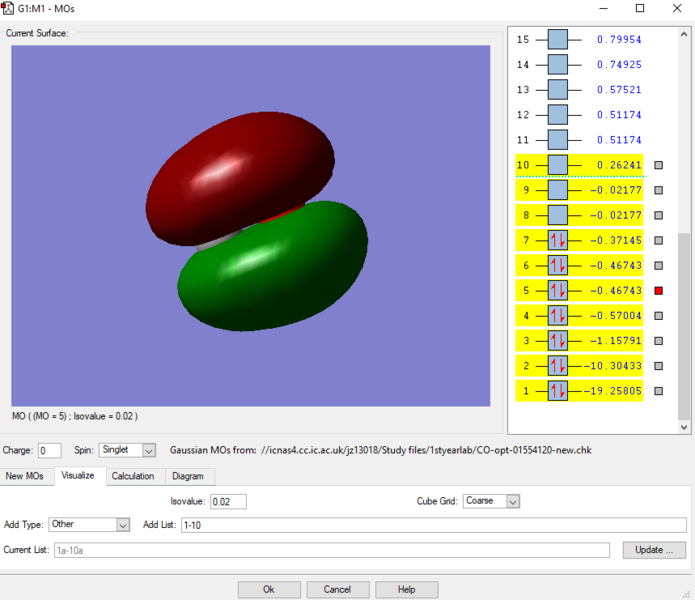Maximize the G1:M1 MOs window
The height and width of the screenshot is (600, 695).
640,8
